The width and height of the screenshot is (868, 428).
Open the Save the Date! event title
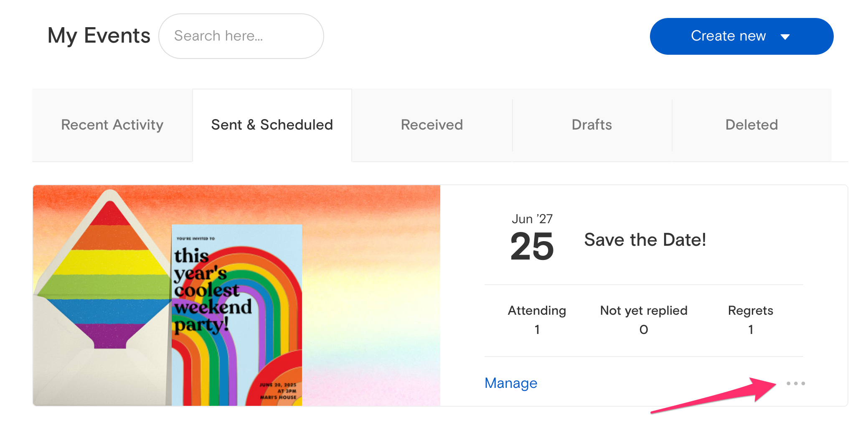(645, 240)
